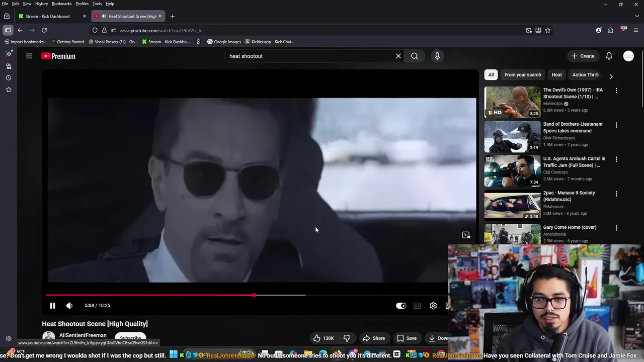Open sidebar bookmarks star icon
This screenshot has height=362, width=644.
pos(9,89)
